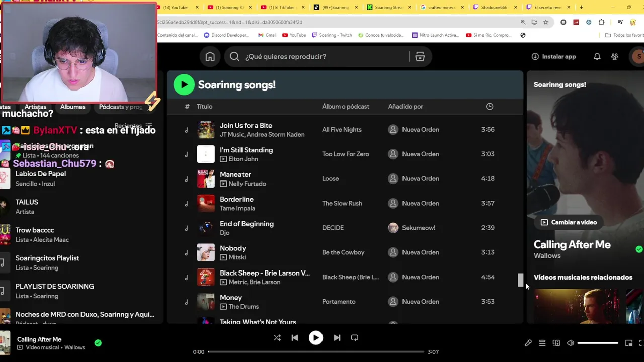Viewport: 644px width, 362px height.
Task: Open the Browse icon beside search box
Action: tap(420, 57)
